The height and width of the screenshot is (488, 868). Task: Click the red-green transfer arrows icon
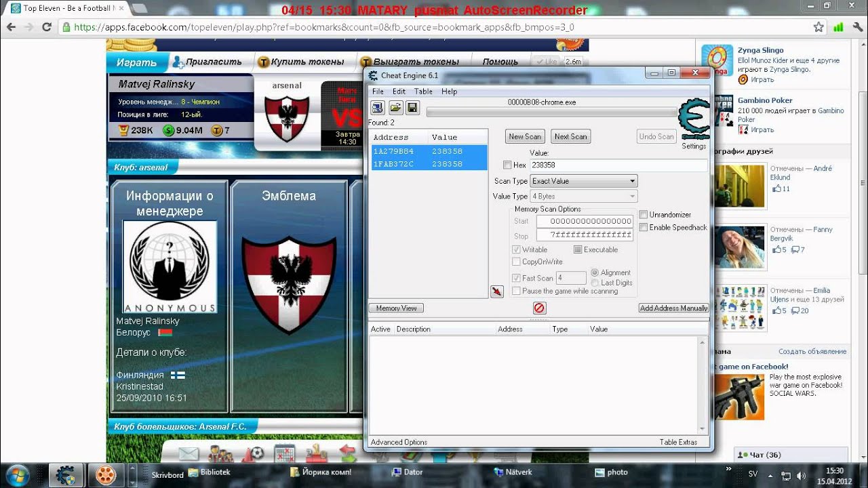coord(348,453)
